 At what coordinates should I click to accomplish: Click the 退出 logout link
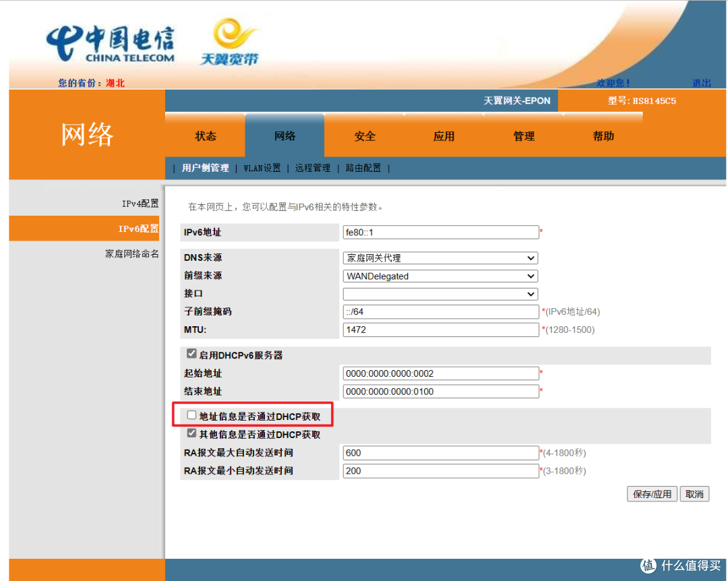pos(702,82)
